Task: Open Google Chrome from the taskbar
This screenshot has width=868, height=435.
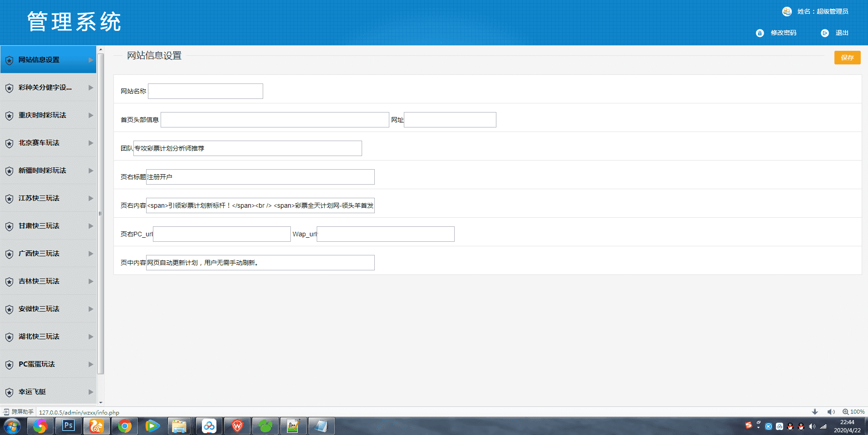Action: tap(124, 426)
